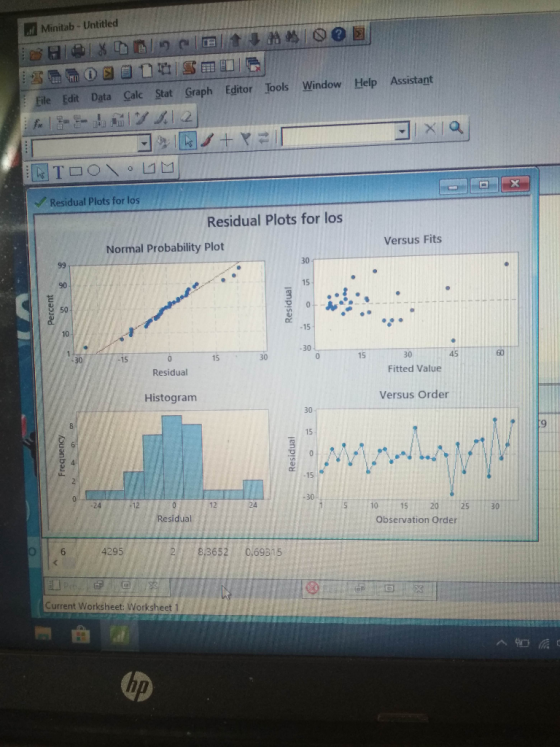
Task: Open the Tools menu
Action: pos(277,87)
